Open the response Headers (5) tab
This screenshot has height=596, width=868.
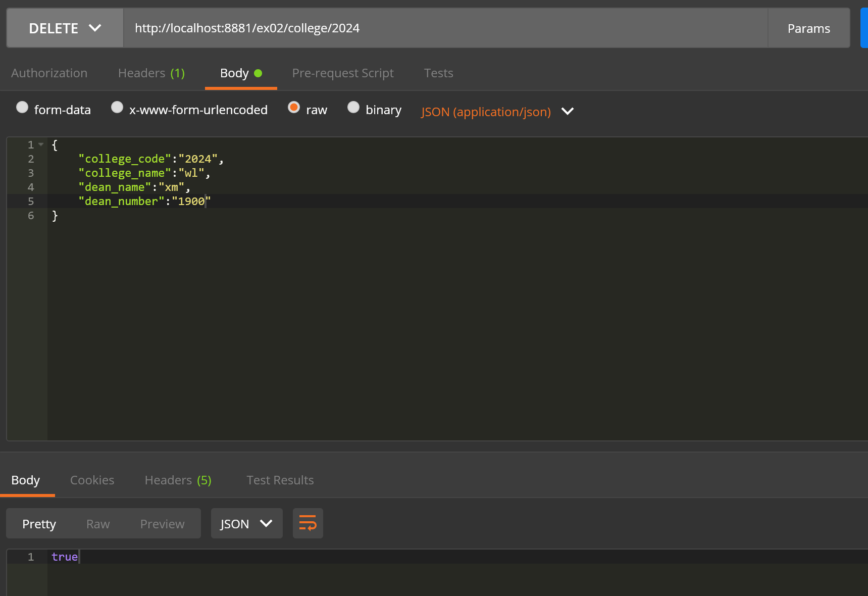click(x=178, y=480)
